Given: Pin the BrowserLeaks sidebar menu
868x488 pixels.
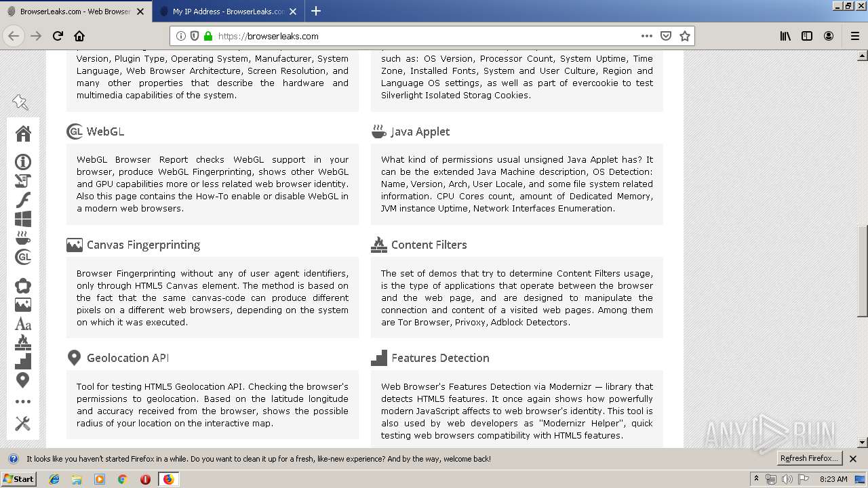Looking at the screenshot, I should pyautogui.click(x=20, y=102).
